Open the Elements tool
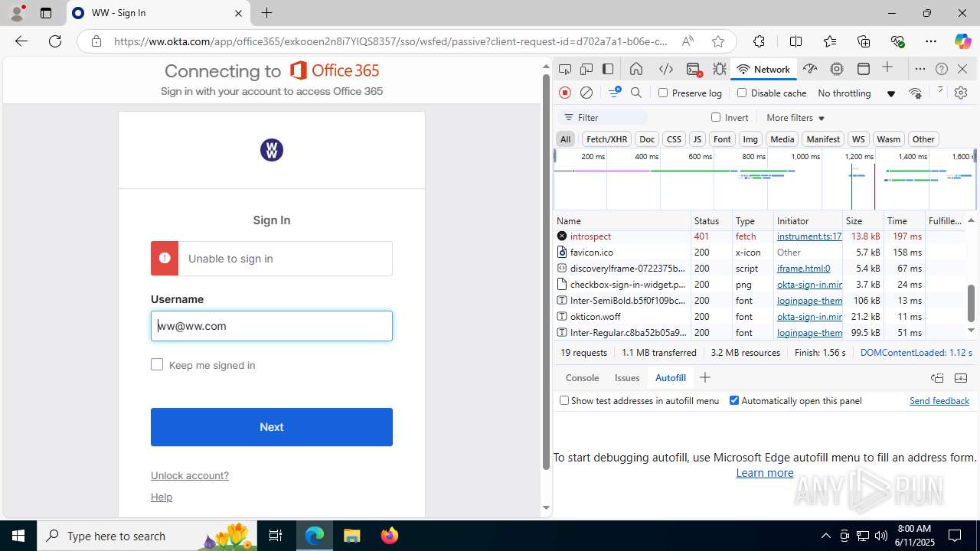Image resolution: width=980 pixels, height=551 pixels. pyautogui.click(x=666, y=69)
